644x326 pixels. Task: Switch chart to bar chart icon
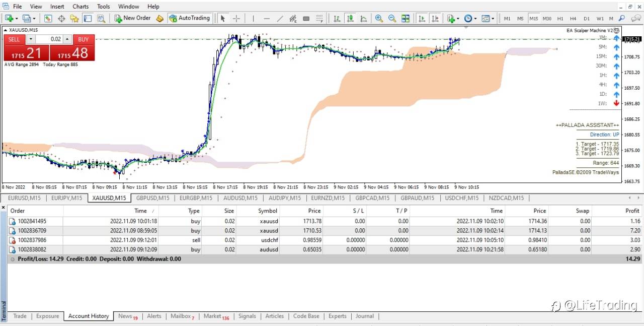337,18
